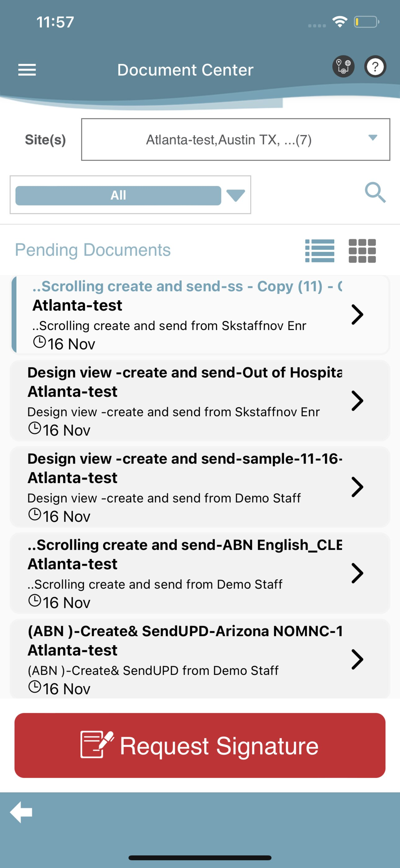The width and height of the screenshot is (400, 868).
Task: Switch to list view layout
Action: pyautogui.click(x=319, y=251)
